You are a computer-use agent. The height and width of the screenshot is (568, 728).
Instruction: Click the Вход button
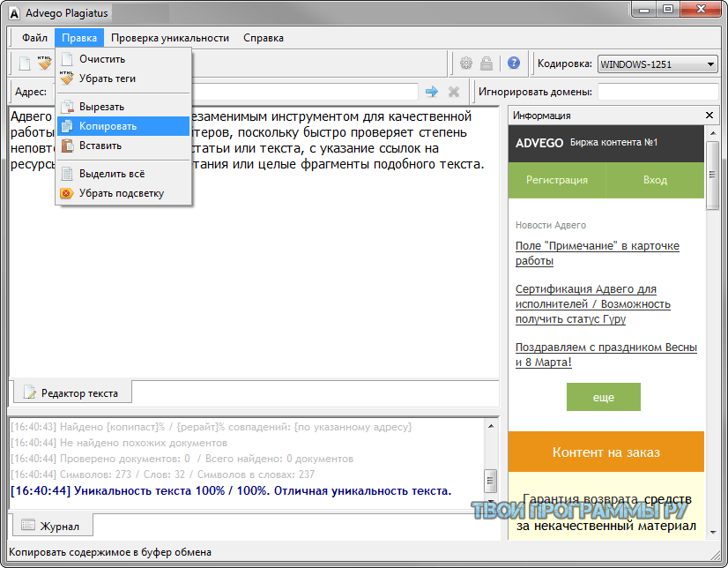655,180
